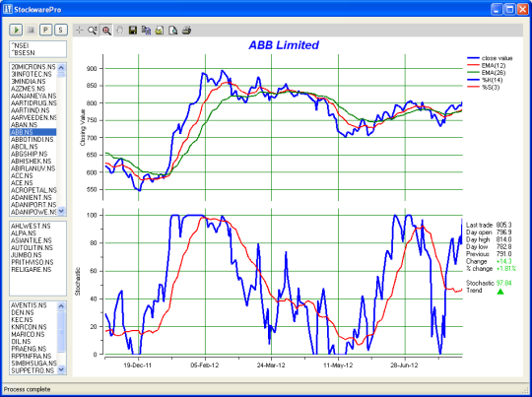Open print preview icon
The height and width of the screenshot is (397, 532).
tap(173, 31)
